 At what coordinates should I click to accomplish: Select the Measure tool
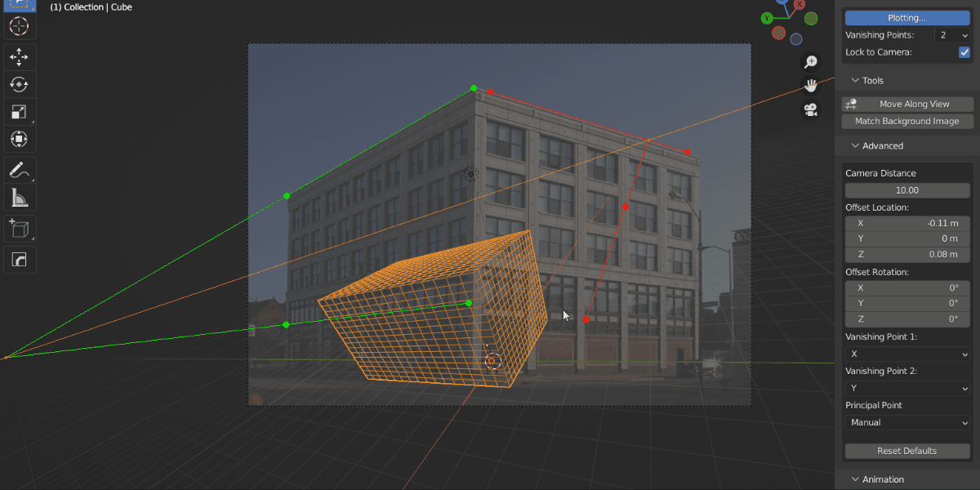(x=19, y=198)
